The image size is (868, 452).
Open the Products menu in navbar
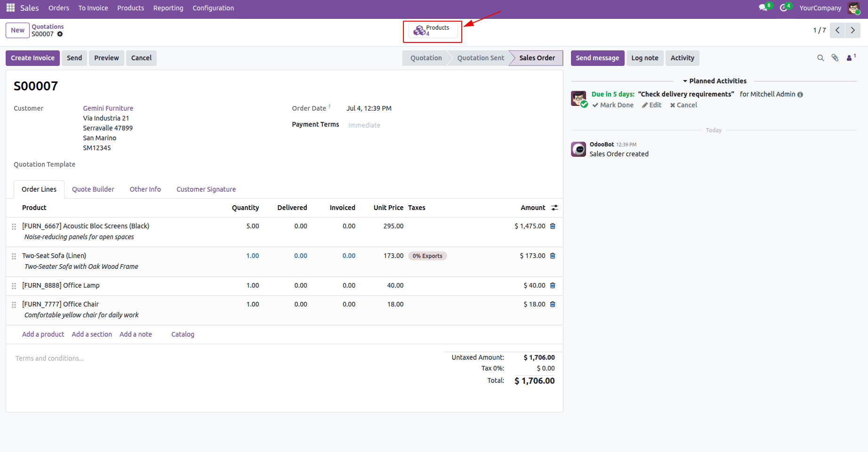pos(131,8)
